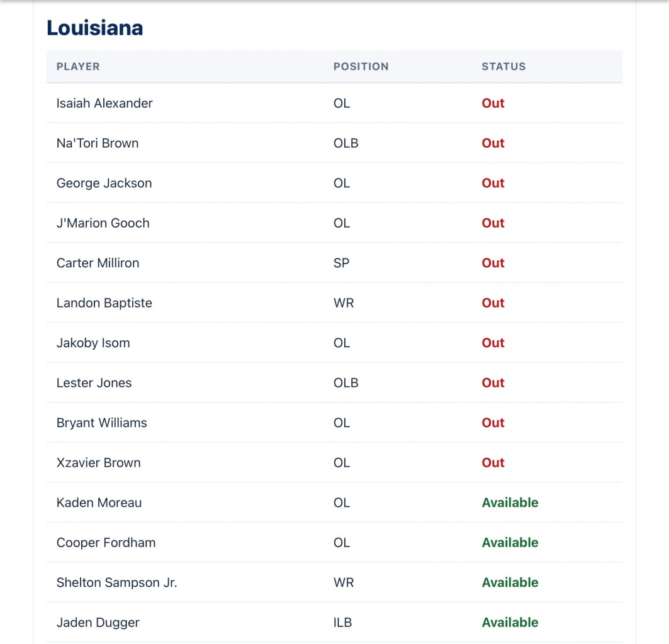Select player name Isaiah Alexander
Screen dimensions: 669x644
[104, 103]
